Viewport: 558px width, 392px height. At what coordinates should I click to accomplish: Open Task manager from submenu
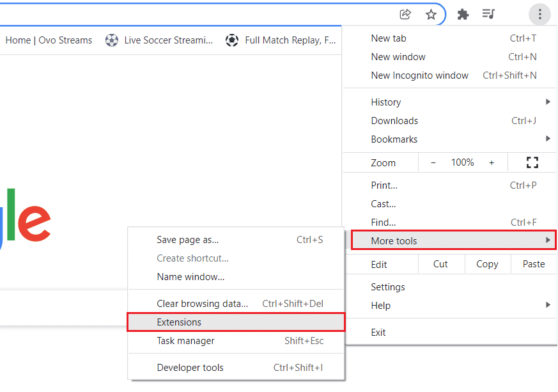click(x=236, y=341)
